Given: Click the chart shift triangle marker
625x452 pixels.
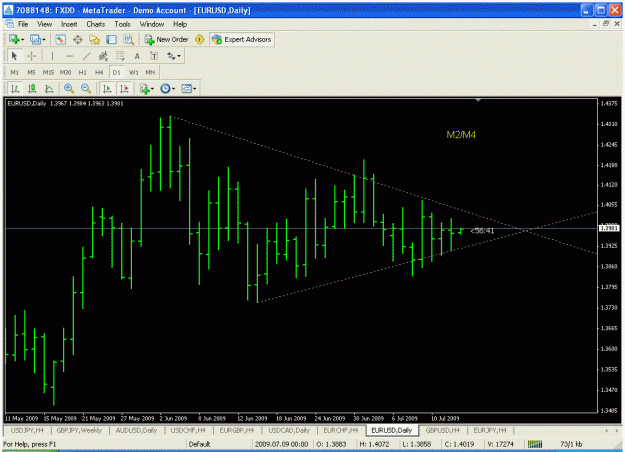Looking at the screenshot, I should (x=478, y=100).
